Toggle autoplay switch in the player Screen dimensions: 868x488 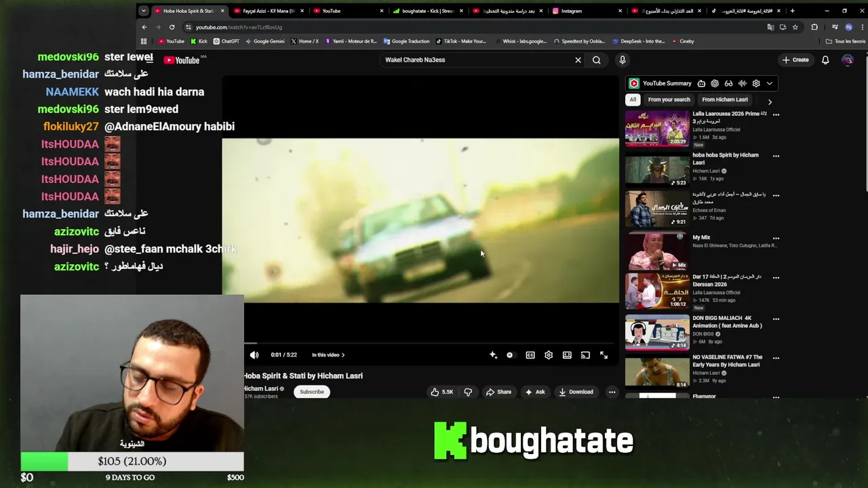click(x=510, y=355)
